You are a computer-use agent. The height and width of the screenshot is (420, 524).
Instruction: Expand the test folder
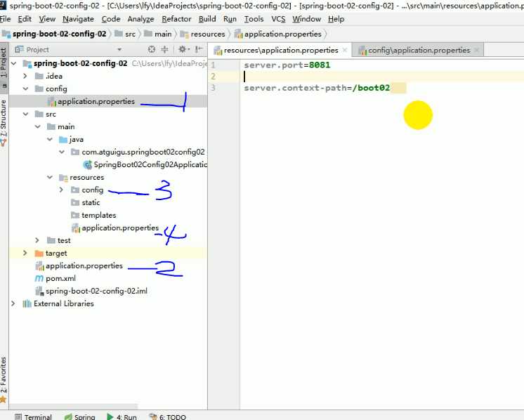tap(37, 241)
